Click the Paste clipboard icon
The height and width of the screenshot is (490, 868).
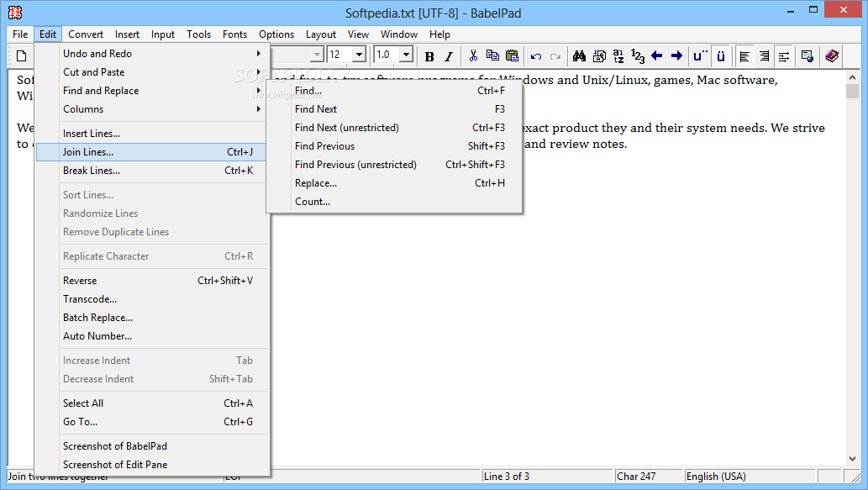coord(513,56)
